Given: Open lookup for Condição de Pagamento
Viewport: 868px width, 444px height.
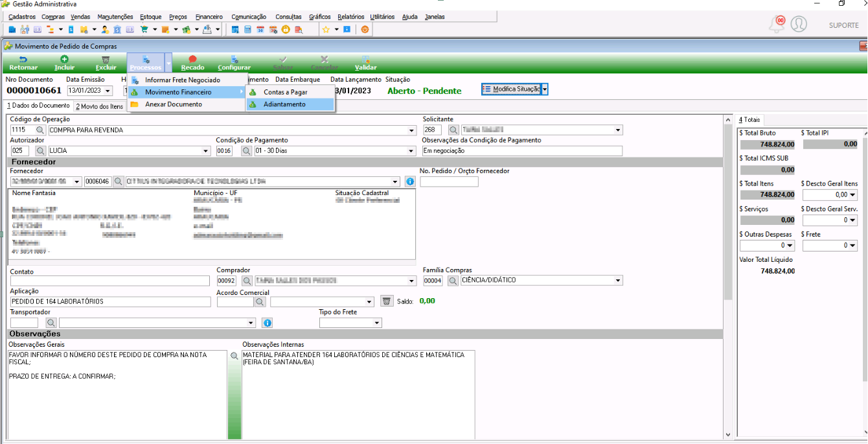Looking at the screenshot, I should [246, 151].
